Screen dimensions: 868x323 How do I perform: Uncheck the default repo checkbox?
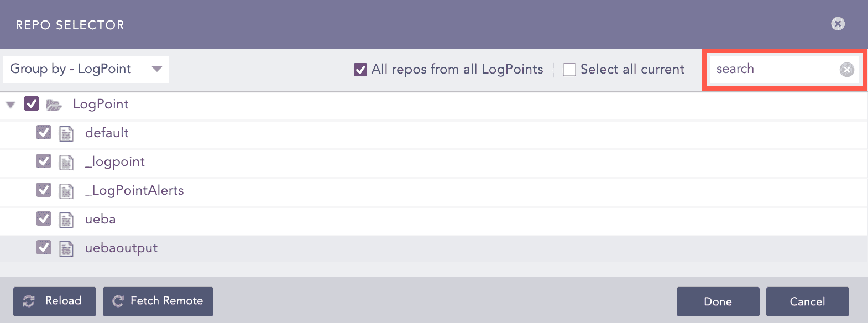[44, 133]
